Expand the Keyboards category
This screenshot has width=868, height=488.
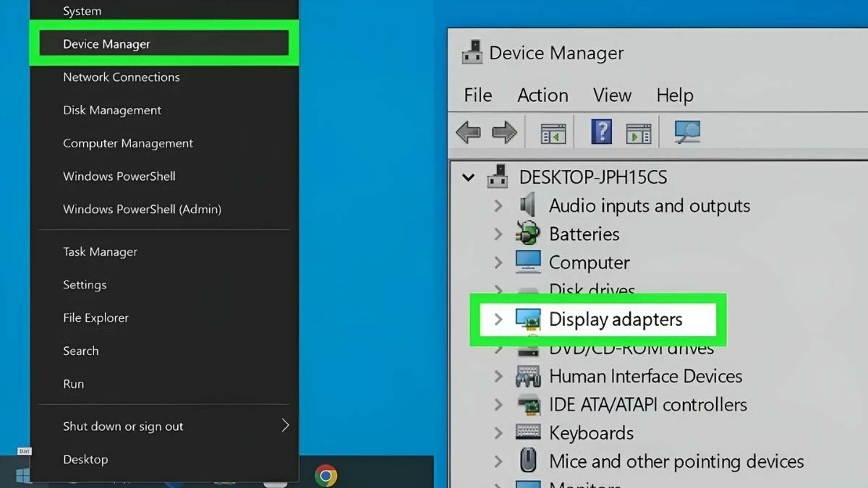(x=498, y=433)
